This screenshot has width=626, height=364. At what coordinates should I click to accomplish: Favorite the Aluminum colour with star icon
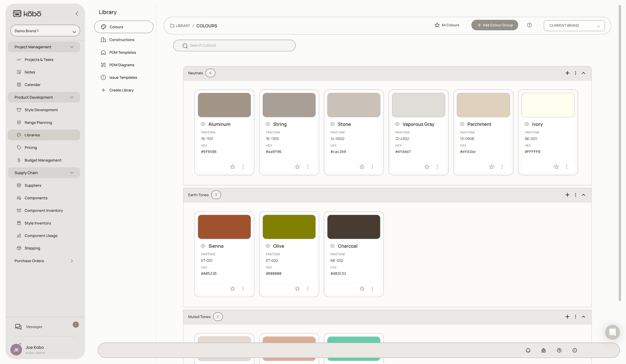coord(232,167)
